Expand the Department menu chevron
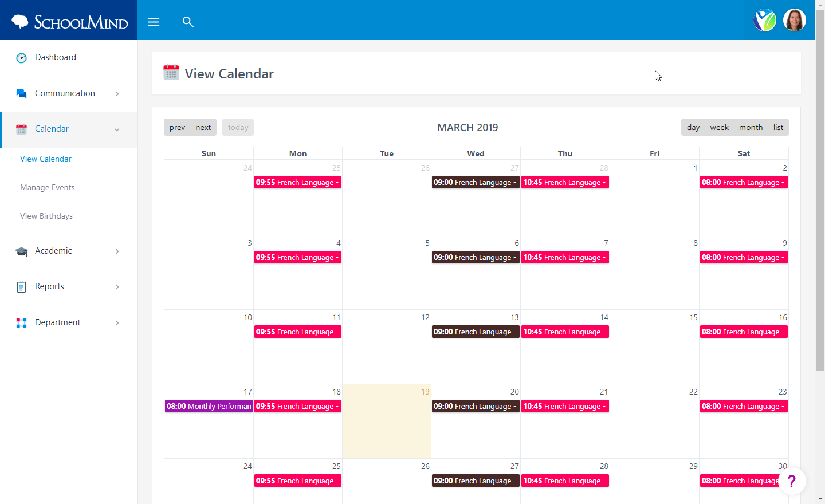Image resolution: width=825 pixels, height=504 pixels. click(x=117, y=322)
